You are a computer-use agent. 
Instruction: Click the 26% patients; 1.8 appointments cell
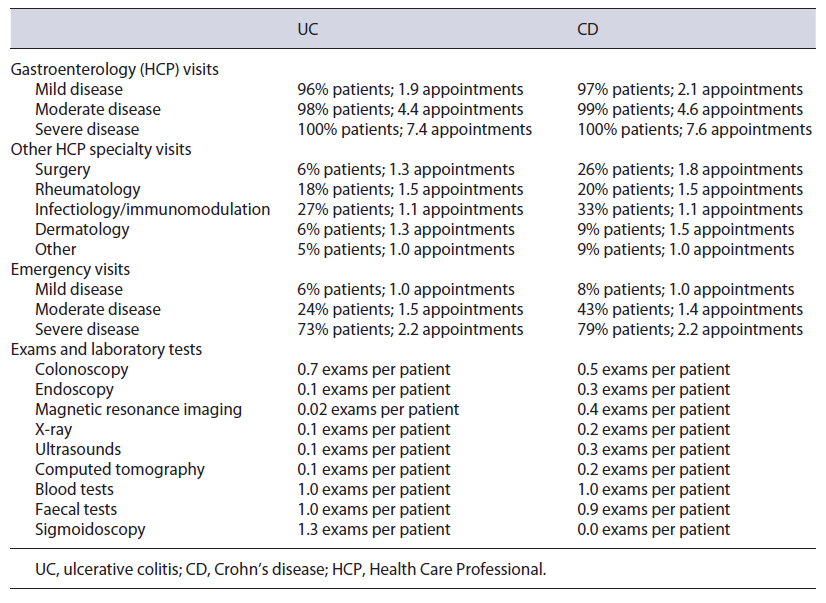coord(690,170)
